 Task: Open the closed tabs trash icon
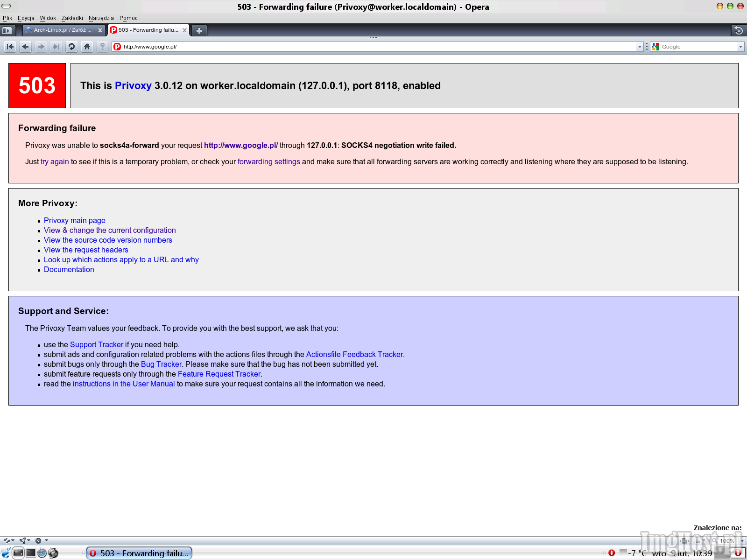click(739, 30)
